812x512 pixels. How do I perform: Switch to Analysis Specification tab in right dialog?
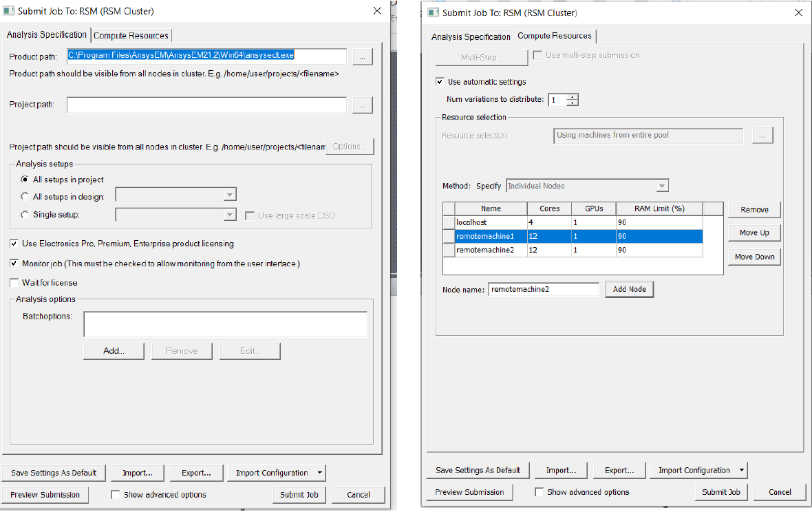click(x=471, y=37)
